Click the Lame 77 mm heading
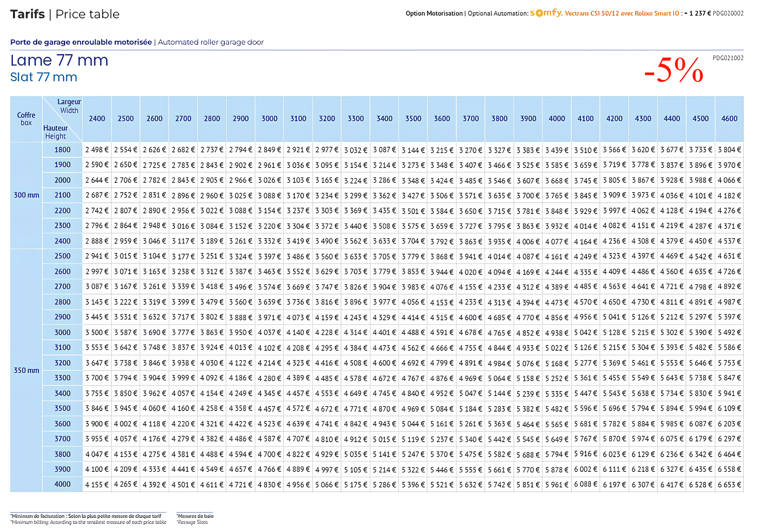This screenshot has height=532, width=773. (59, 60)
